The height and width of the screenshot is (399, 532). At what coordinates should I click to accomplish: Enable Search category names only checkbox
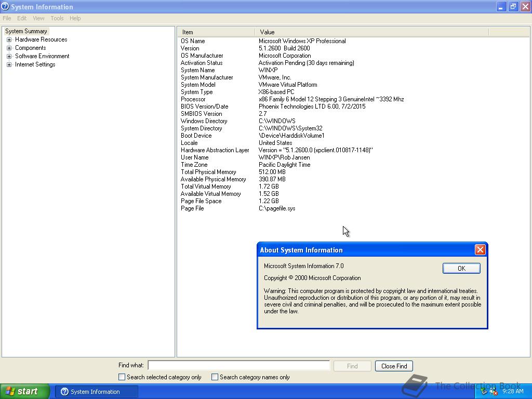[215, 377]
